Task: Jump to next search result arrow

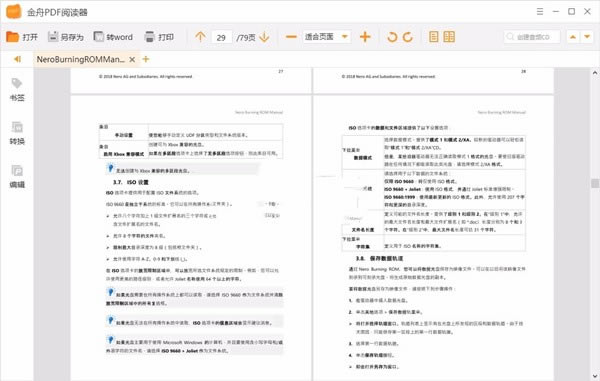Action: pos(587,37)
